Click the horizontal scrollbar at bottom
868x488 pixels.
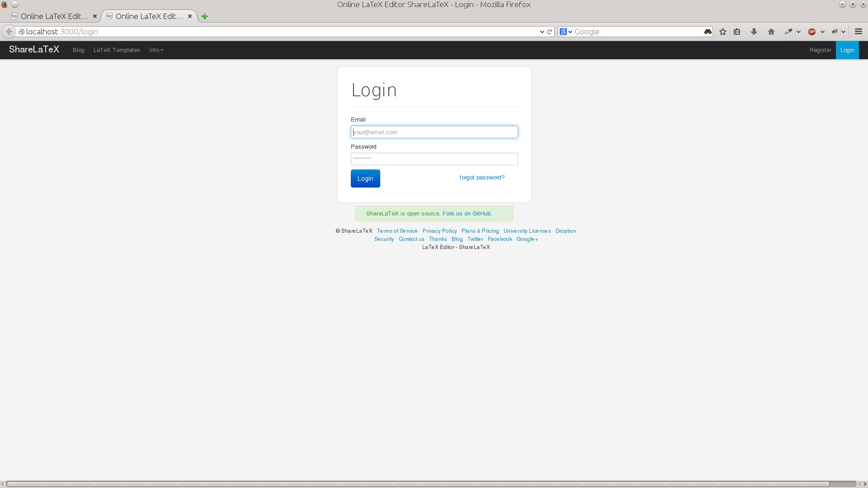(418, 484)
